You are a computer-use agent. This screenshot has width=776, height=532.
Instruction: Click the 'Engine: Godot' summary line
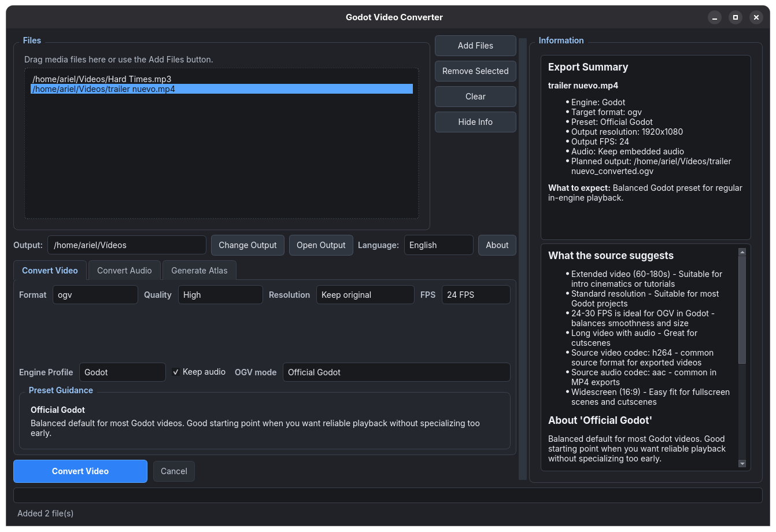(598, 102)
